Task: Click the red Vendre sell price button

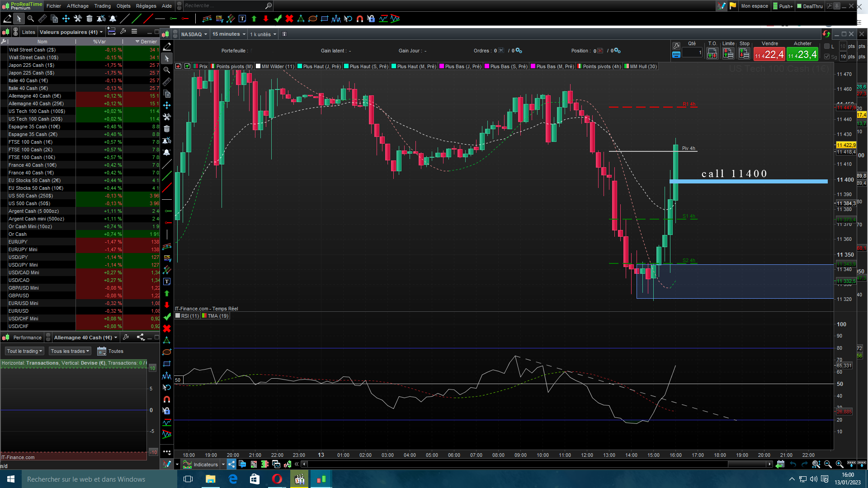Action: coord(769,55)
